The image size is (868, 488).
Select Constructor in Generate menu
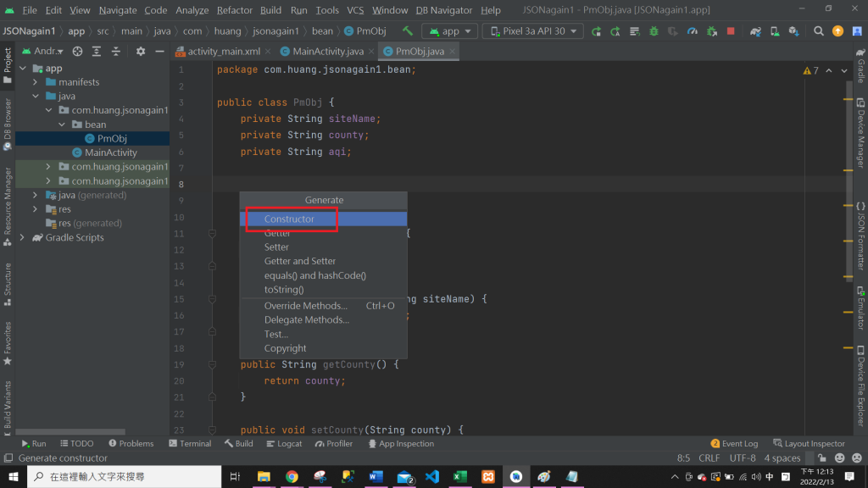pyautogui.click(x=323, y=219)
